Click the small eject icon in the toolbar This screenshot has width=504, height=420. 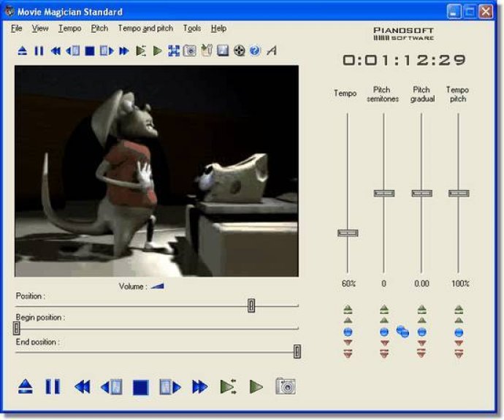[22, 51]
